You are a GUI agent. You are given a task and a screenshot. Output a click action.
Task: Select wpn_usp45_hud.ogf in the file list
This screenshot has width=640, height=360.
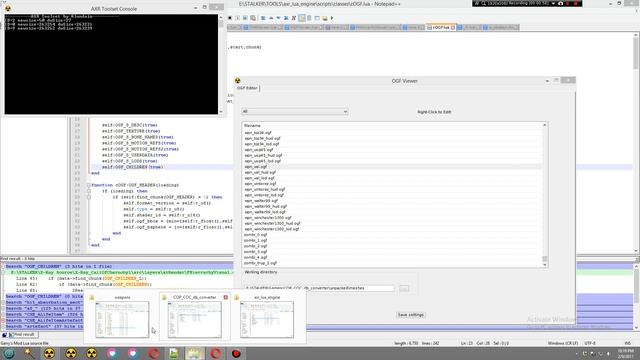pyautogui.click(x=392, y=155)
